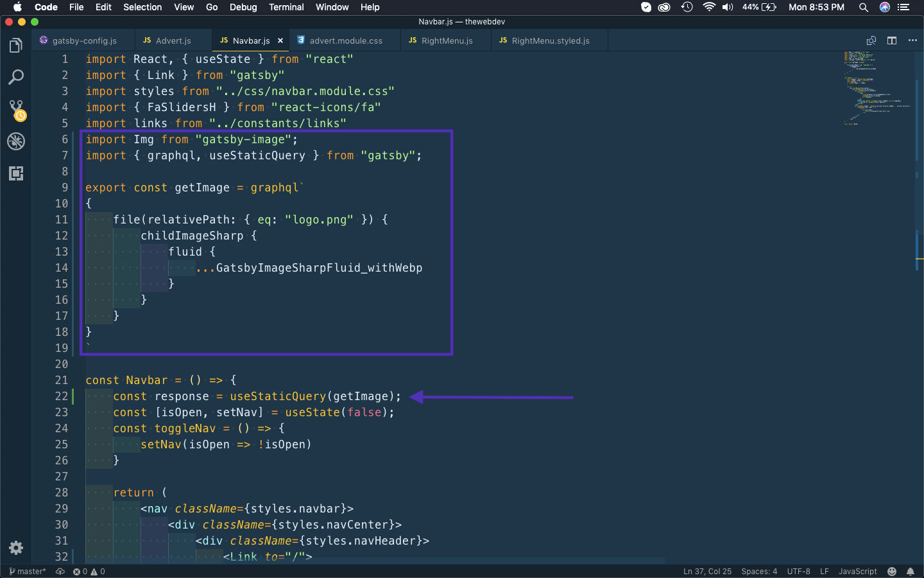Open the Extensions view in activity bar

coord(16,173)
